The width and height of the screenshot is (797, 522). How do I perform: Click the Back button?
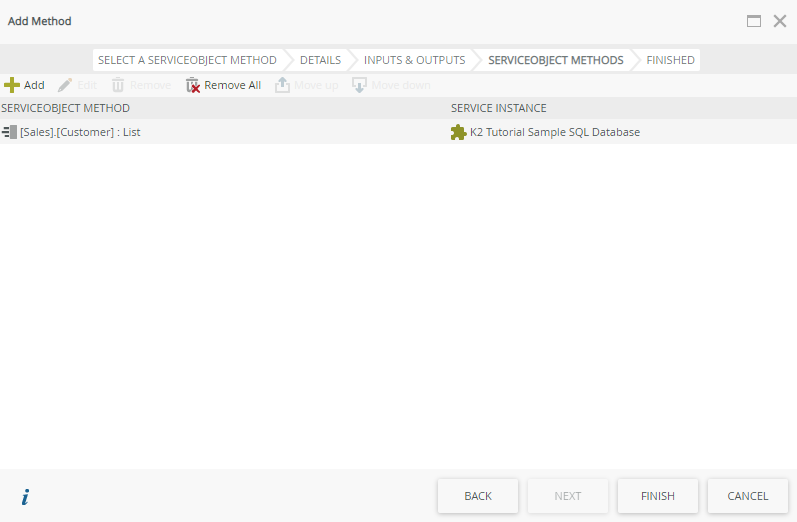(478, 496)
